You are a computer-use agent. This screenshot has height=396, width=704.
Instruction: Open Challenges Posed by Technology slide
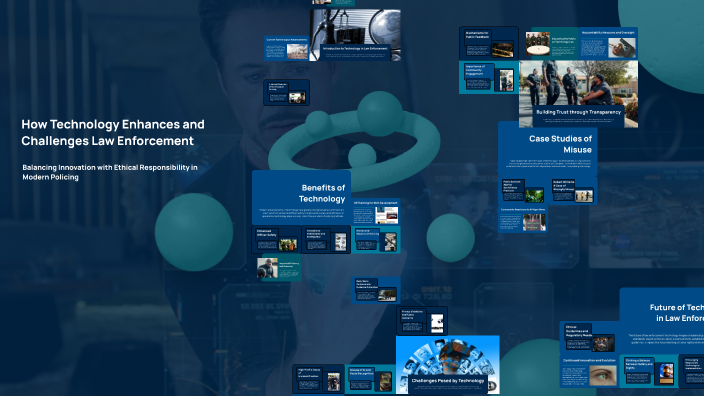pos(448,365)
